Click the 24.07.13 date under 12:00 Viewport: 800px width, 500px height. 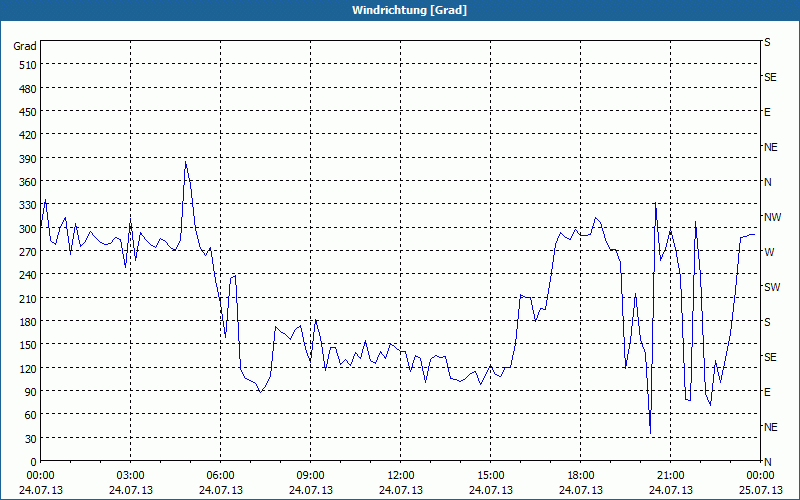401,490
